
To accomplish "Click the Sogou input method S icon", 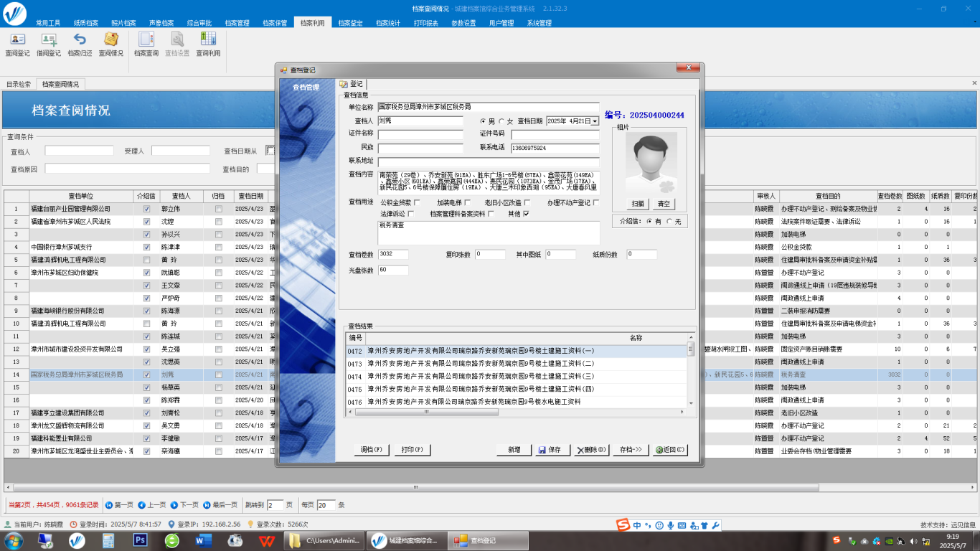I will 623,525.
